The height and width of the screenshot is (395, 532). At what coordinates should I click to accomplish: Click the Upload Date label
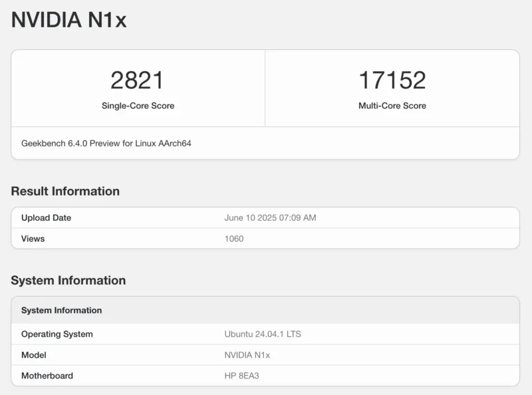tap(46, 218)
